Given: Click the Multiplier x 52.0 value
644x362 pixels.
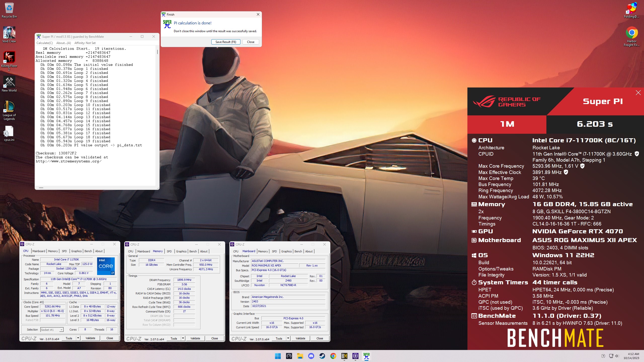Looking at the screenshot, I should [x=53, y=311].
